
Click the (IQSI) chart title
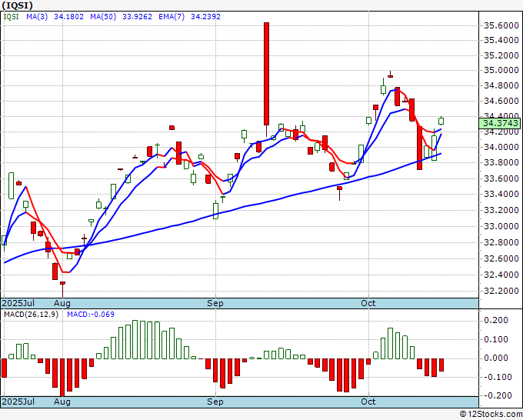17,5
